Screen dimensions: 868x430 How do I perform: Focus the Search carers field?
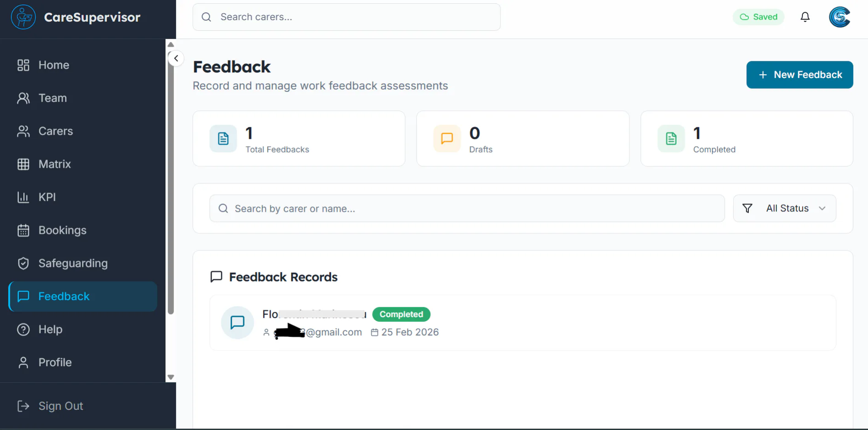click(346, 17)
